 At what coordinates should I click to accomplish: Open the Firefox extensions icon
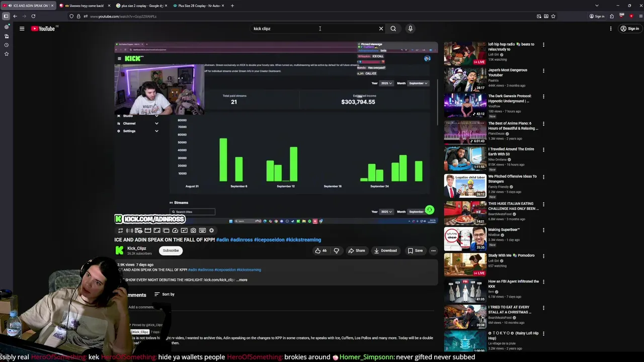pos(612,16)
